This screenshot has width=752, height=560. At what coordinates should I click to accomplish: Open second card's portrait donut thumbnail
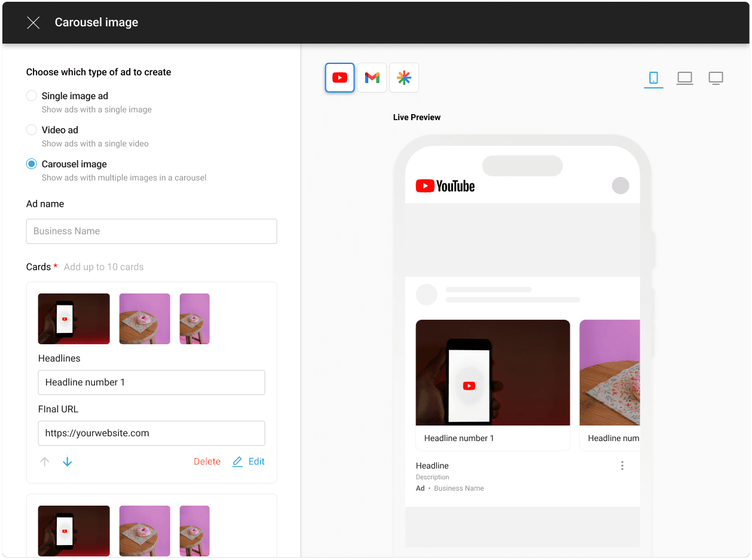(195, 531)
